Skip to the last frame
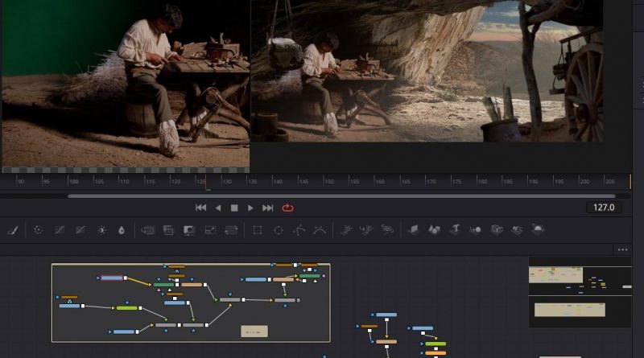 point(268,208)
